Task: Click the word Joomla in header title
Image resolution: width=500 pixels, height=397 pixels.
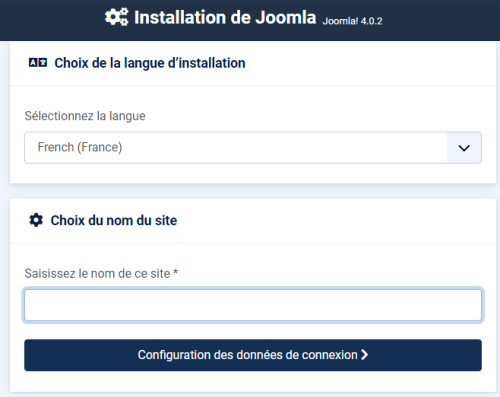Action: (x=286, y=17)
